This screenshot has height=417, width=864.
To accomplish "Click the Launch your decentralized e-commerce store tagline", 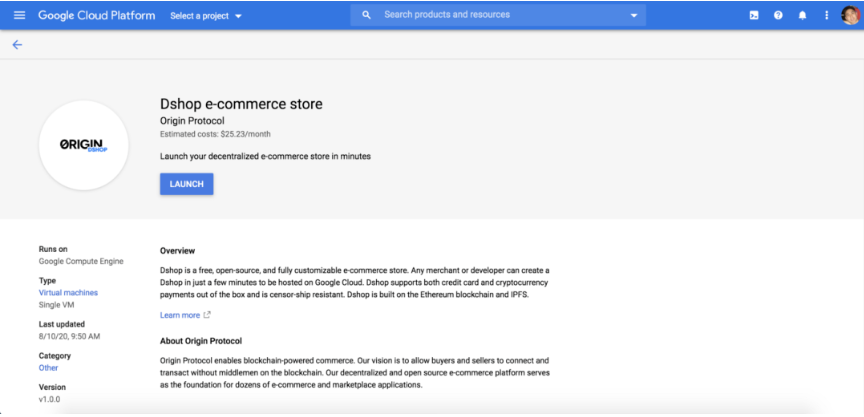I will [x=266, y=156].
